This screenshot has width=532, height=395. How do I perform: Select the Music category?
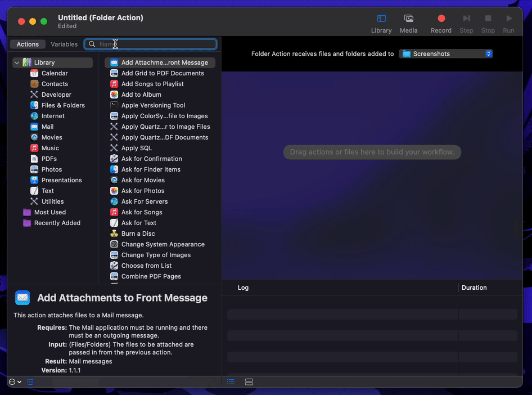(50, 148)
